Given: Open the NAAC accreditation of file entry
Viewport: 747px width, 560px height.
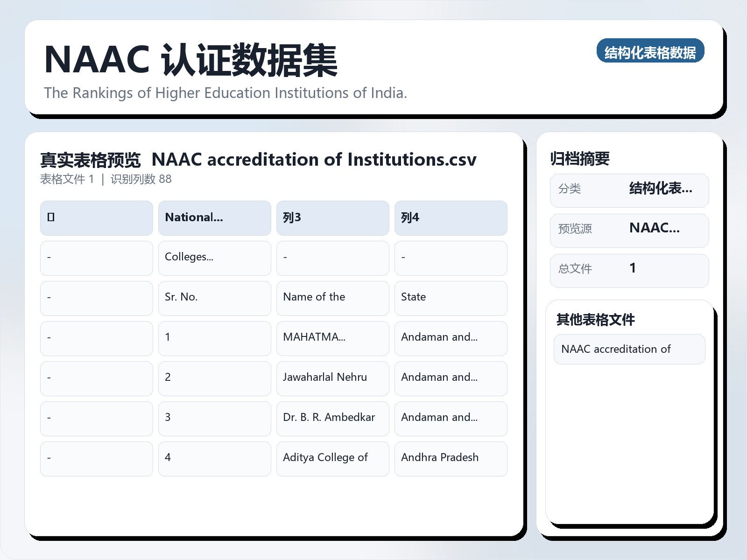Looking at the screenshot, I should (x=629, y=349).
